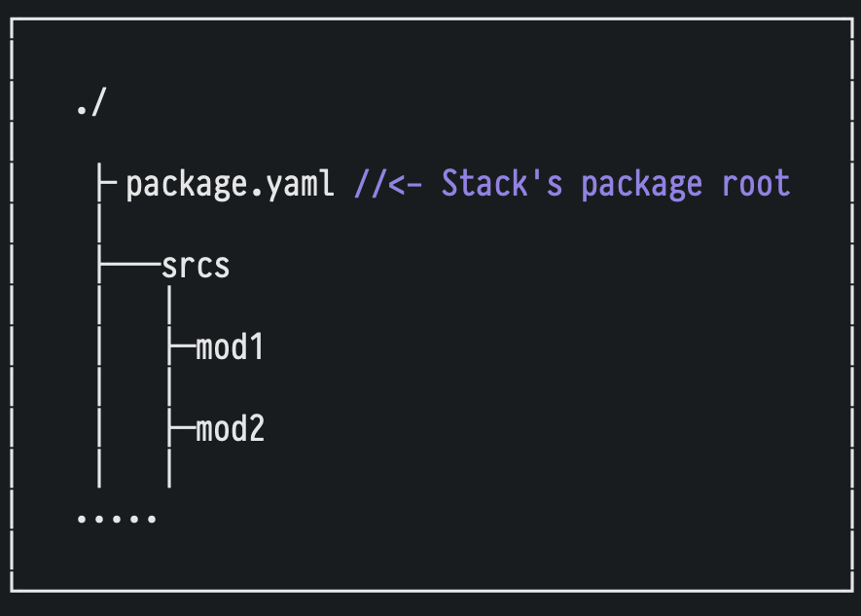The height and width of the screenshot is (616, 861).
Task: Click the purple word package in comment
Action: pos(642,184)
